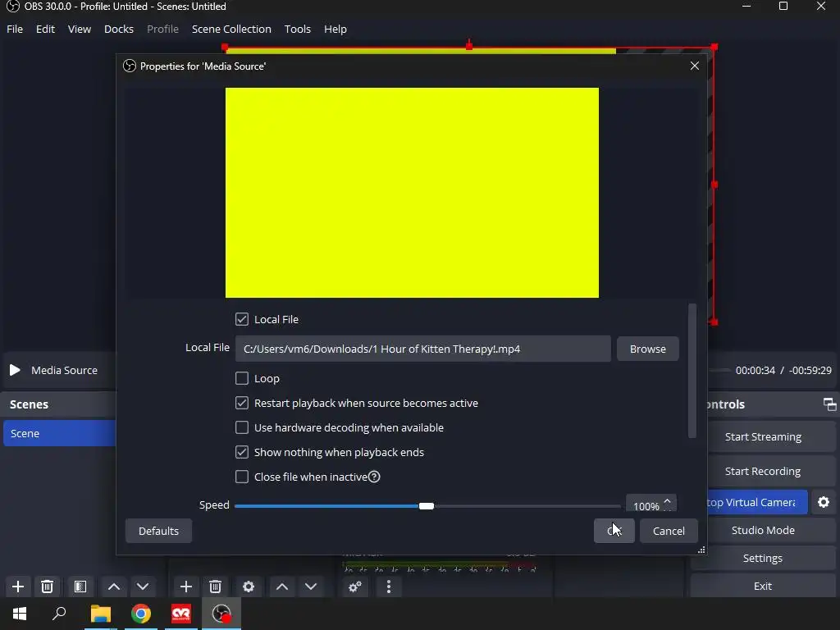Open File Explorer from the taskbar

click(100, 614)
